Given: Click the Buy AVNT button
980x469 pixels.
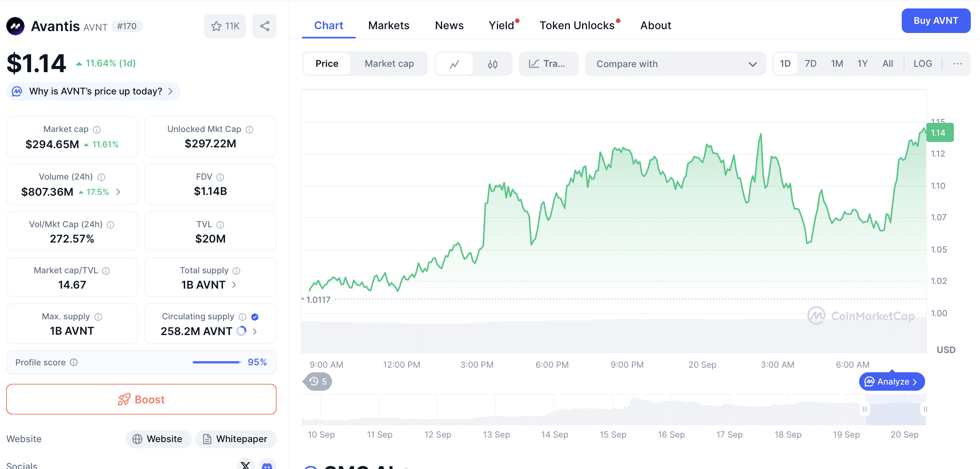Looking at the screenshot, I should tap(936, 21).
